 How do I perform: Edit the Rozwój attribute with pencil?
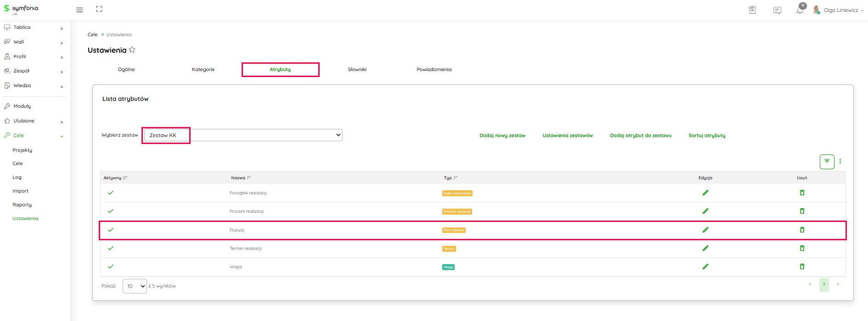pyautogui.click(x=705, y=230)
